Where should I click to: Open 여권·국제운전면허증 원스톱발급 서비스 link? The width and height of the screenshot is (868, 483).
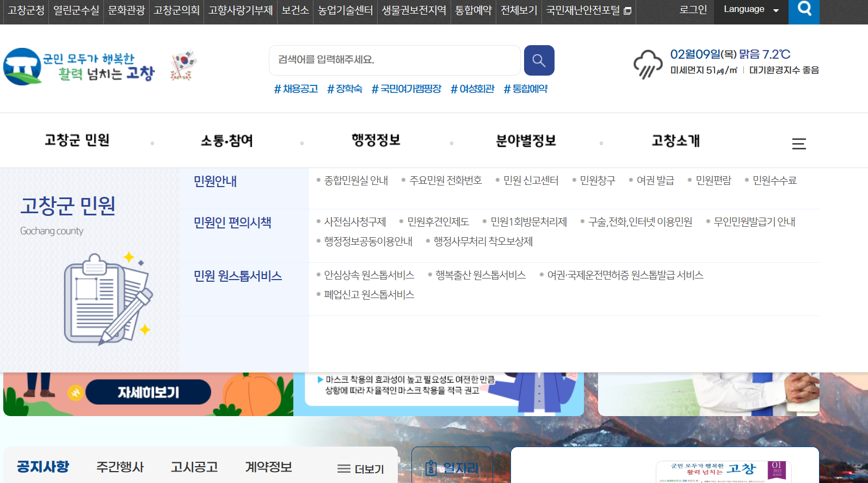tap(625, 275)
